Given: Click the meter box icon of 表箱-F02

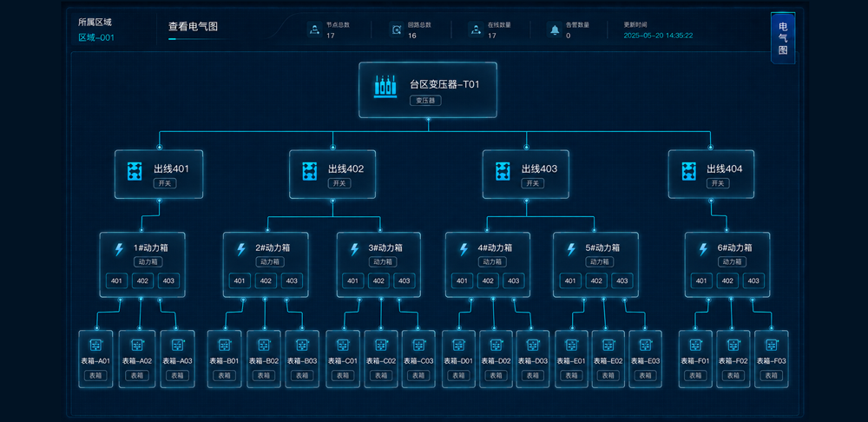Looking at the screenshot, I should 733,345.
